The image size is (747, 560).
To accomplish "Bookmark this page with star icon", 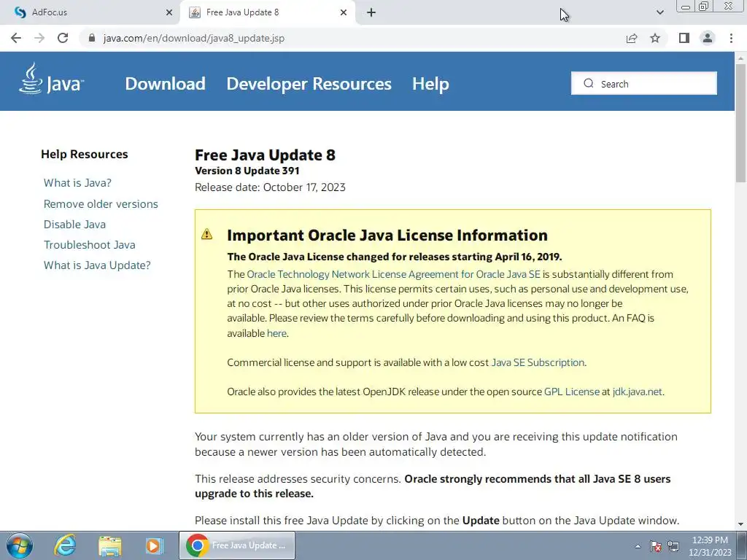I will coord(655,38).
